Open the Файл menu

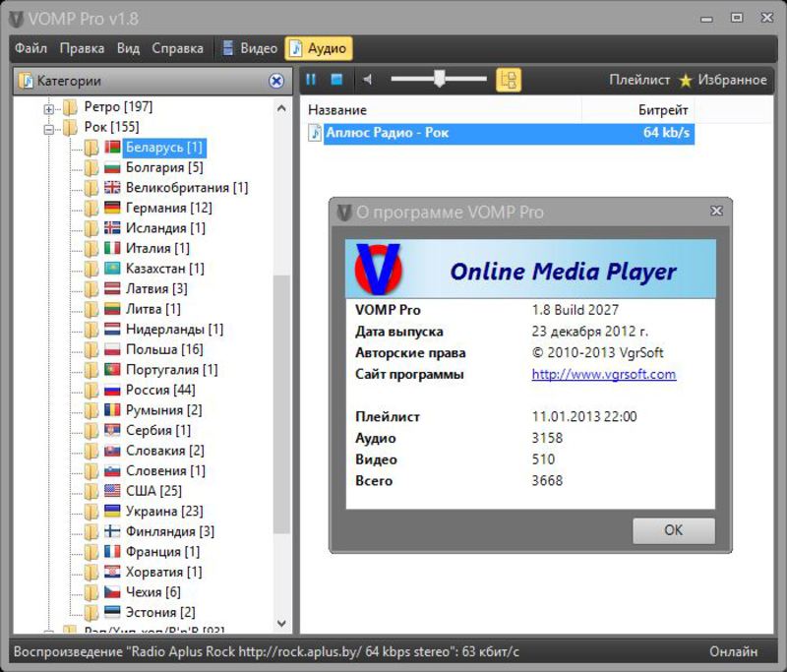point(30,48)
